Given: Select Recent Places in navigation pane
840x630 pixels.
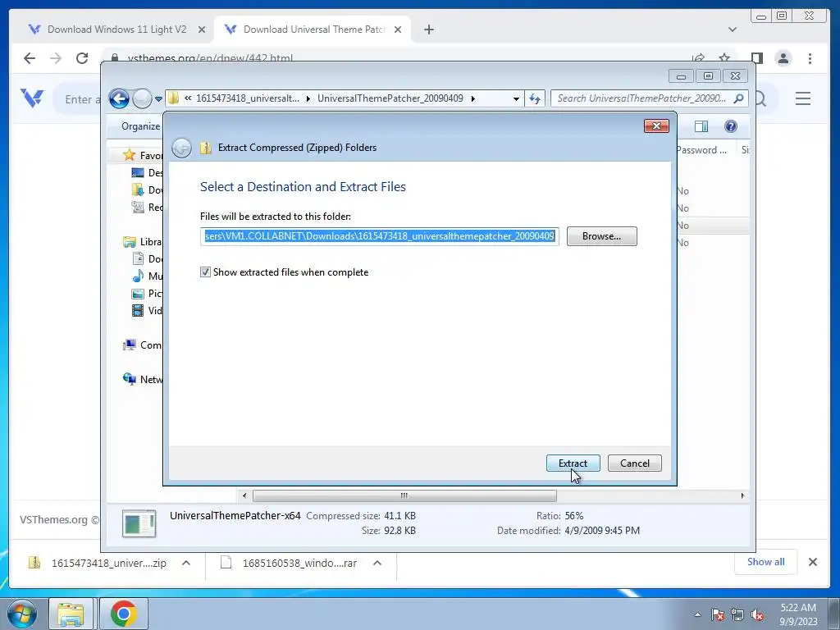Looking at the screenshot, I should [147, 207].
